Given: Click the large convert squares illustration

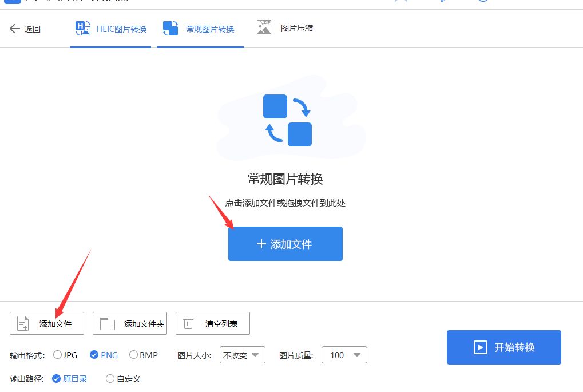Looking at the screenshot, I should pos(287,120).
